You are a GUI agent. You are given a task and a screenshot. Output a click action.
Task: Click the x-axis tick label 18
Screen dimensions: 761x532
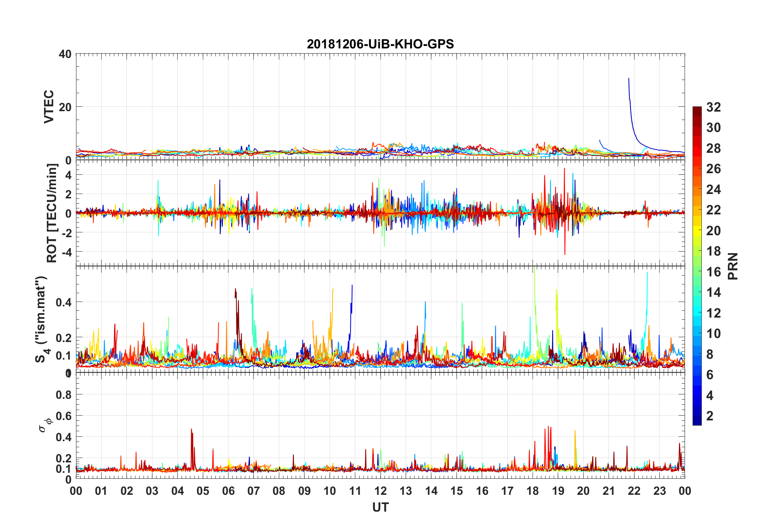(533, 490)
